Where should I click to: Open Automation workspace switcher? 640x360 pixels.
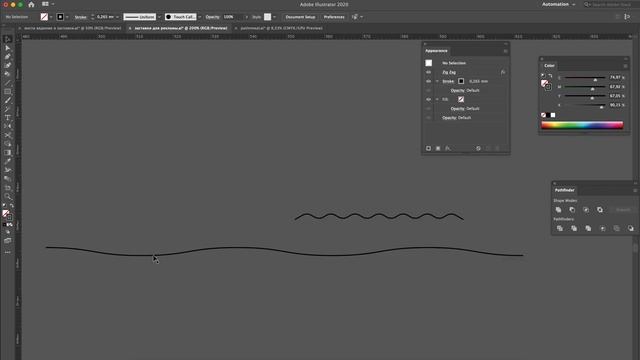(x=558, y=4)
